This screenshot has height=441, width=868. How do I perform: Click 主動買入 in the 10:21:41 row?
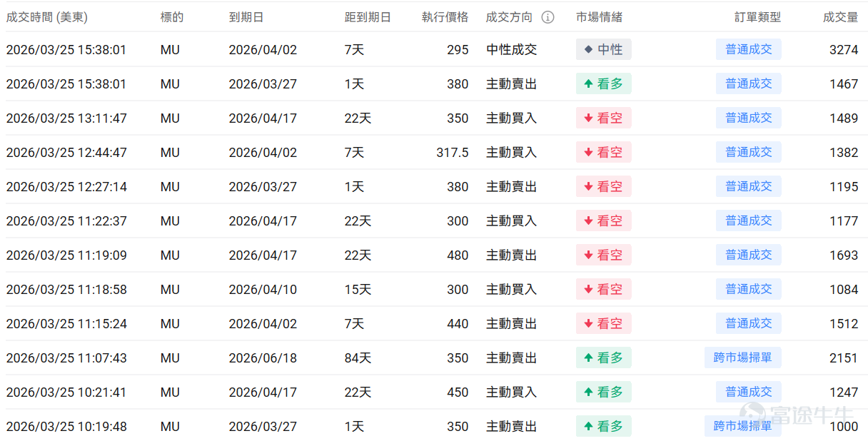coord(512,392)
